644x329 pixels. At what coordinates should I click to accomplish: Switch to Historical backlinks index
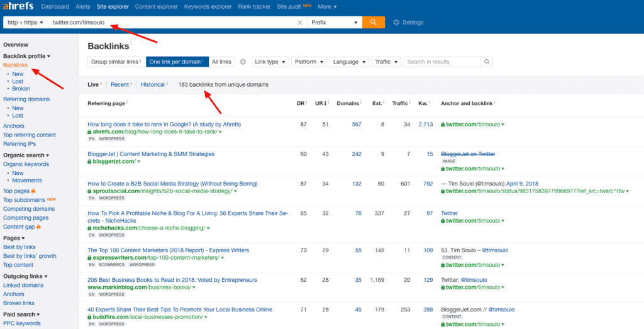click(x=153, y=85)
